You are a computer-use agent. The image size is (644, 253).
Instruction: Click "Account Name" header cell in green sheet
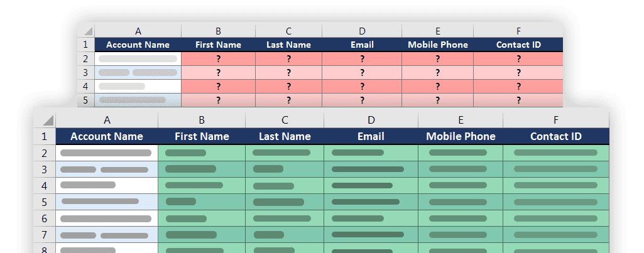[x=107, y=136]
